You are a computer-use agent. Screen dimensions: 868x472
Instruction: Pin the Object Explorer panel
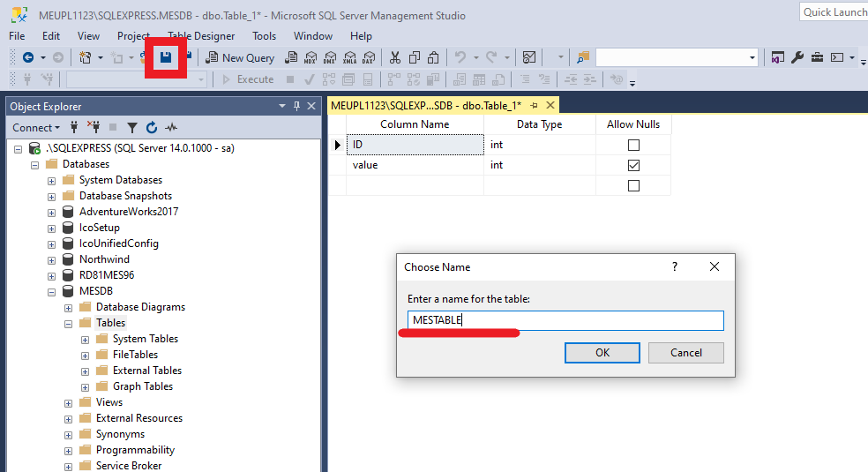pyautogui.click(x=296, y=106)
